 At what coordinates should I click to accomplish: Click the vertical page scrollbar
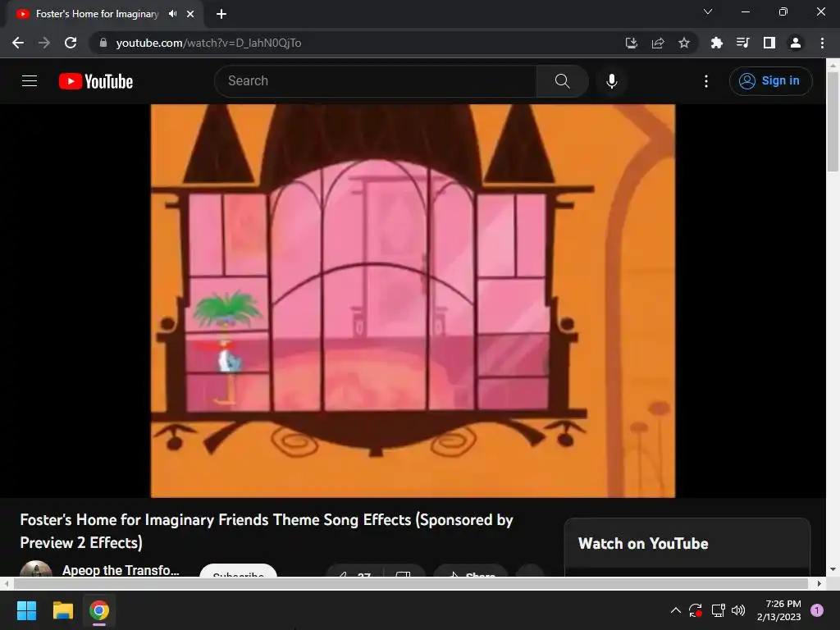click(x=833, y=122)
